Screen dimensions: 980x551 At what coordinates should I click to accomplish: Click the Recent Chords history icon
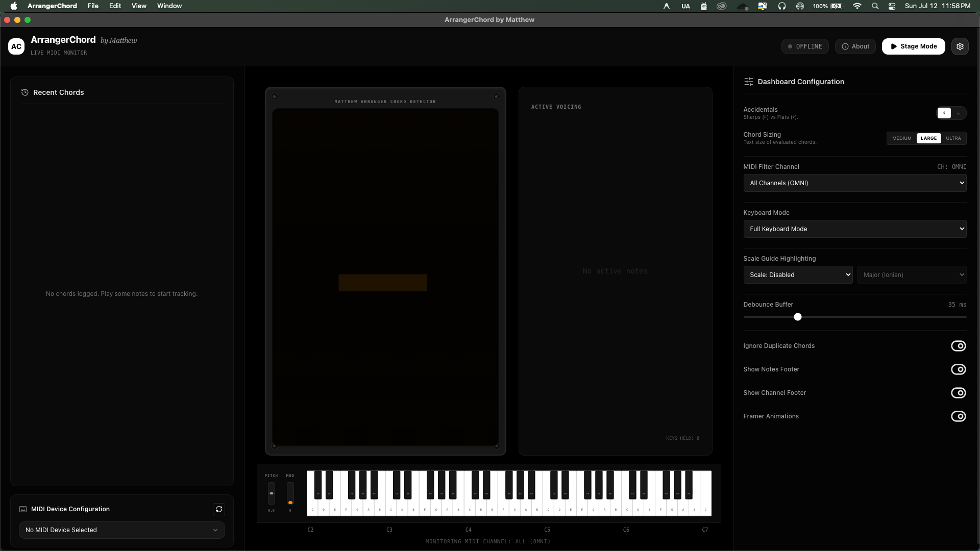[x=24, y=92]
